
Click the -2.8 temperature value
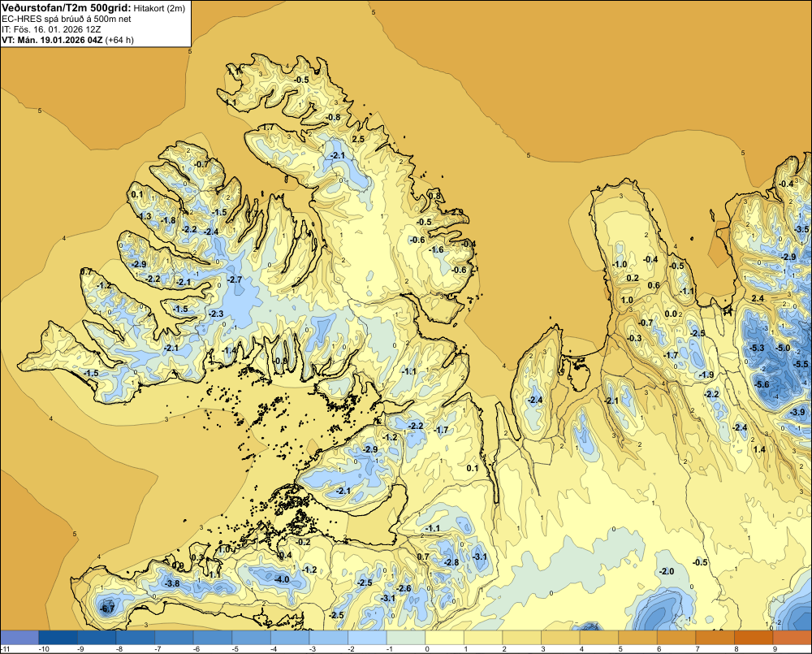pos(451,562)
